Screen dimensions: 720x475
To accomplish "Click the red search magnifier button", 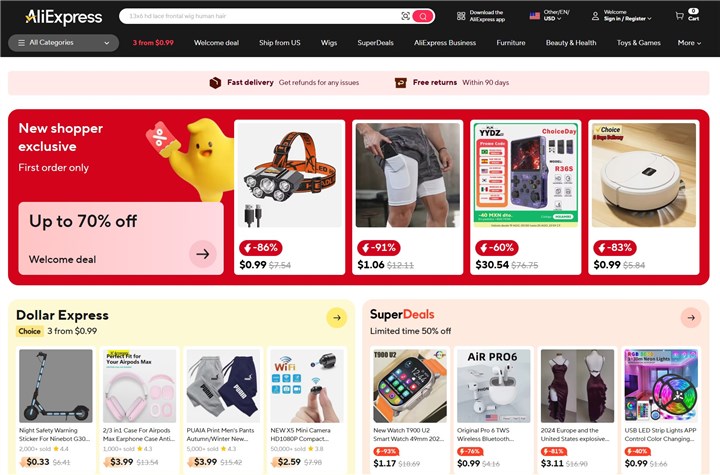I will pyautogui.click(x=423, y=16).
